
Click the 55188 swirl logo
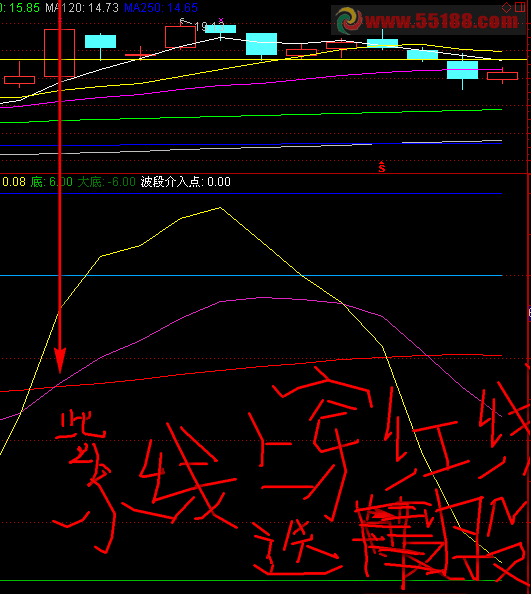pos(349,20)
